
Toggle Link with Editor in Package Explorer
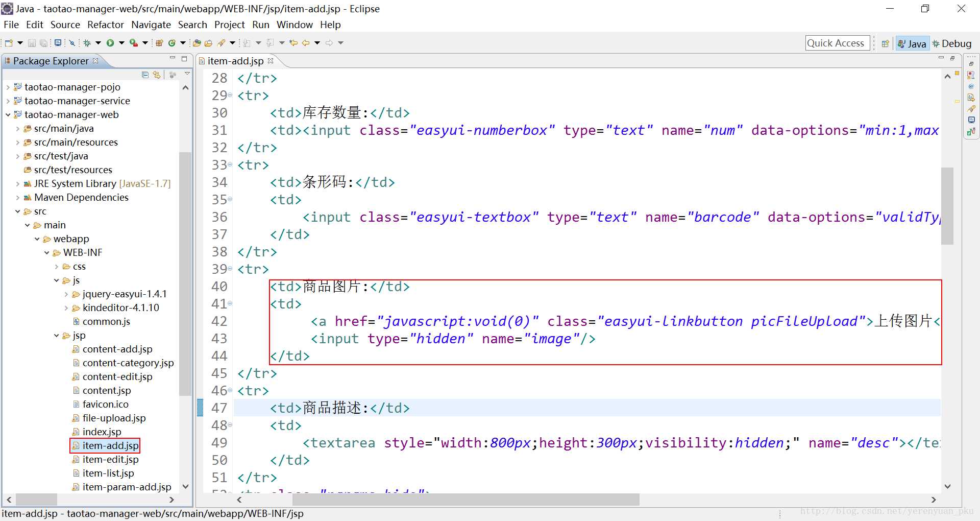157,75
